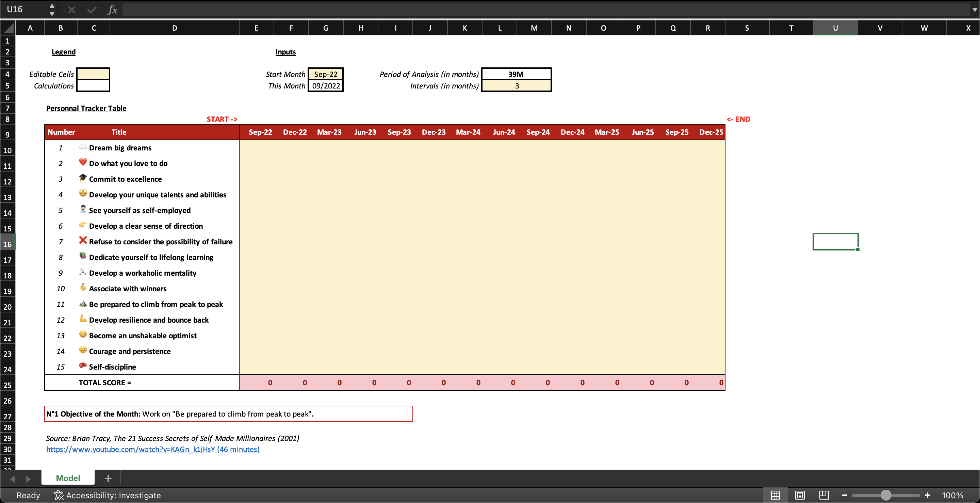
Task: Click the 100% zoom level text
Action: click(952, 495)
